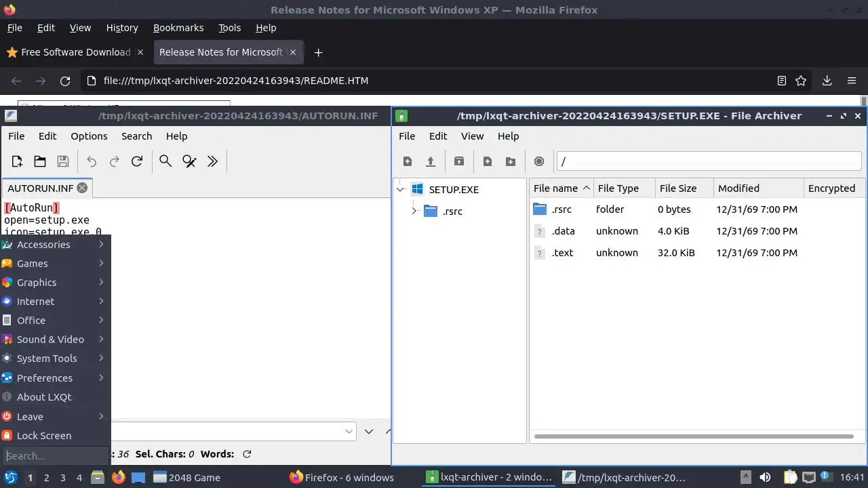The width and height of the screenshot is (868, 488).
Task: Open Firefox hamburger application menu
Action: tap(852, 81)
